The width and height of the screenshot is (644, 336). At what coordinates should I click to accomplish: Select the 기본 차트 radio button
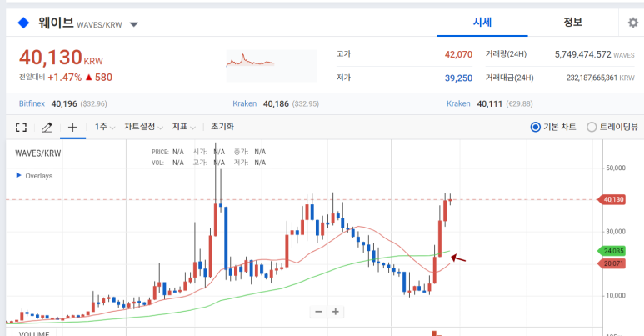point(535,127)
